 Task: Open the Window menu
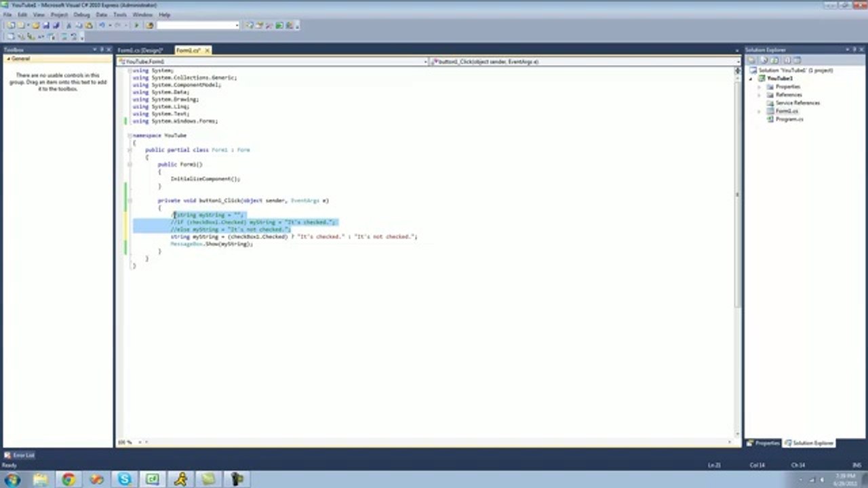coord(142,14)
